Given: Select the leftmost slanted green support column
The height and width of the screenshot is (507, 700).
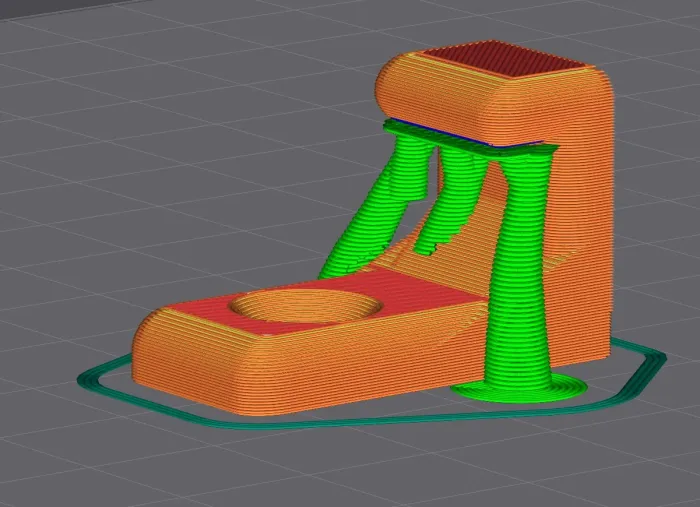Looking at the screenshot, I should tap(372, 215).
